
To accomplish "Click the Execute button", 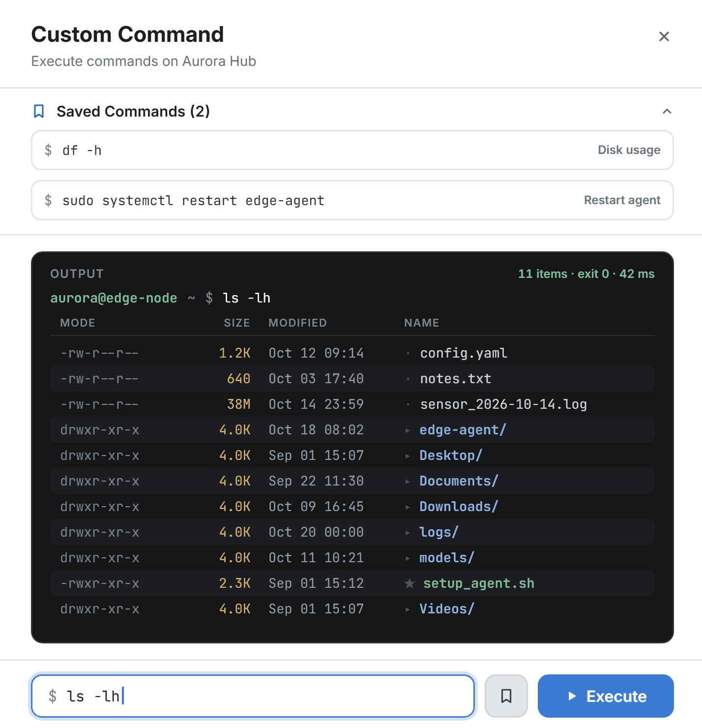I will [x=606, y=696].
